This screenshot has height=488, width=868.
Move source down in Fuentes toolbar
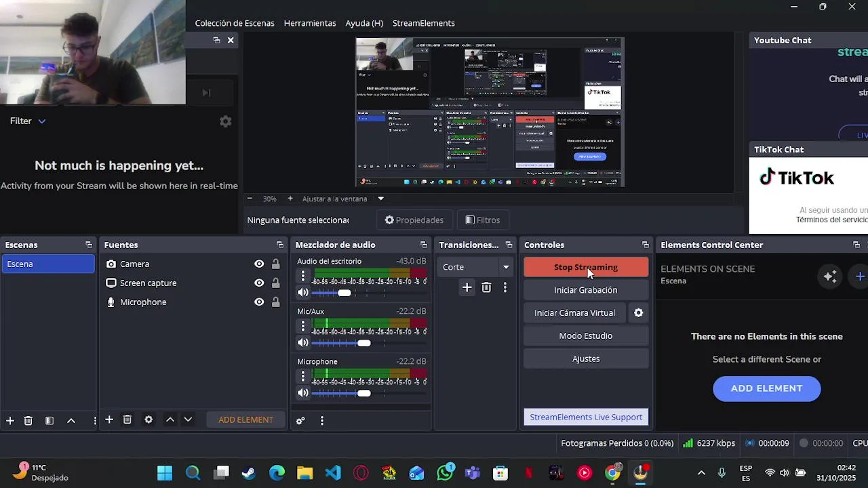[x=188, y=420]
